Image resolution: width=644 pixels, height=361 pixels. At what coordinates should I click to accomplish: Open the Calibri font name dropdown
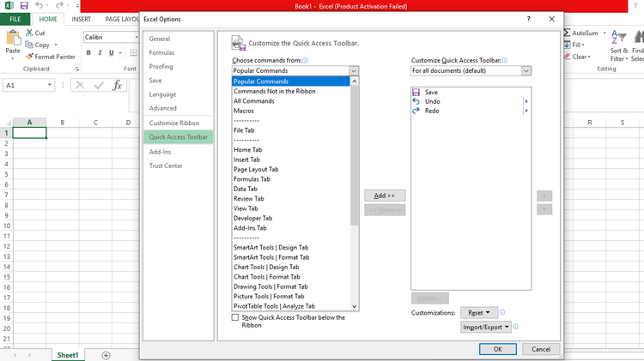coord(137,37)
